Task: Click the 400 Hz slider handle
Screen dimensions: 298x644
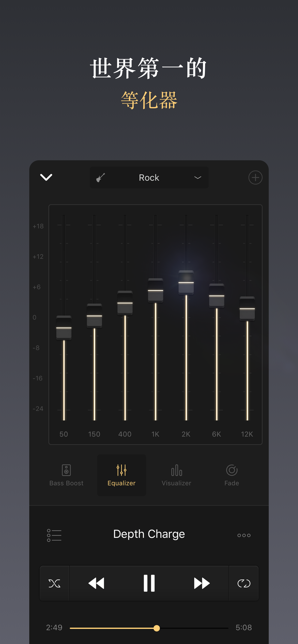Action: (x=125, y=303)
